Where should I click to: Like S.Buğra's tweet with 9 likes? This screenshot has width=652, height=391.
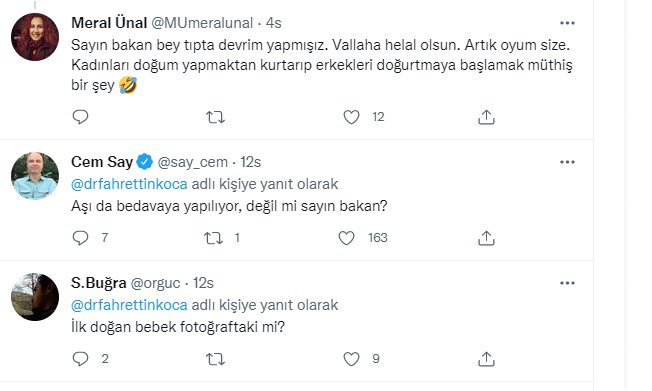351,359
